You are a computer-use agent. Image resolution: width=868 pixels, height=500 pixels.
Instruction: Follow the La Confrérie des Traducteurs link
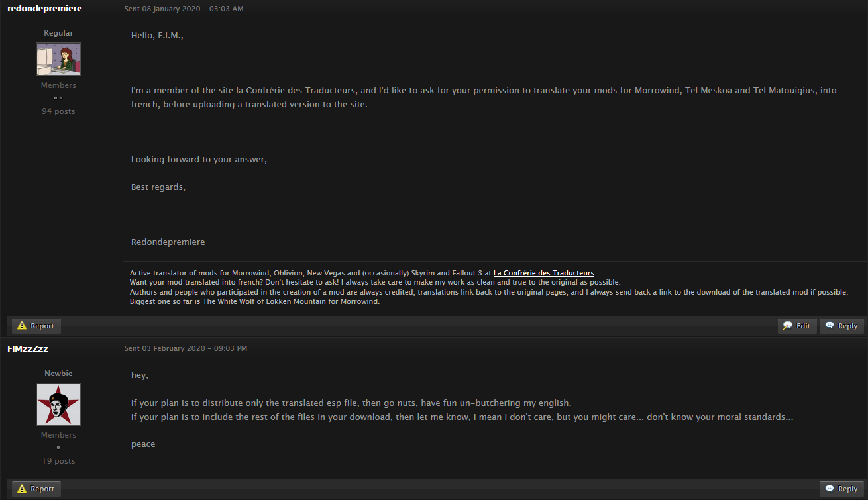pyautogui.click(x=543, y=273)
